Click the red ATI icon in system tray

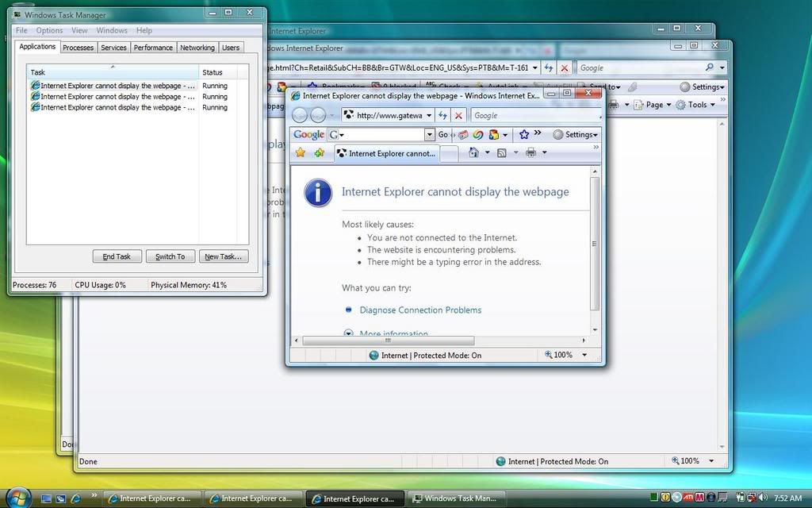tap(688, 498)
